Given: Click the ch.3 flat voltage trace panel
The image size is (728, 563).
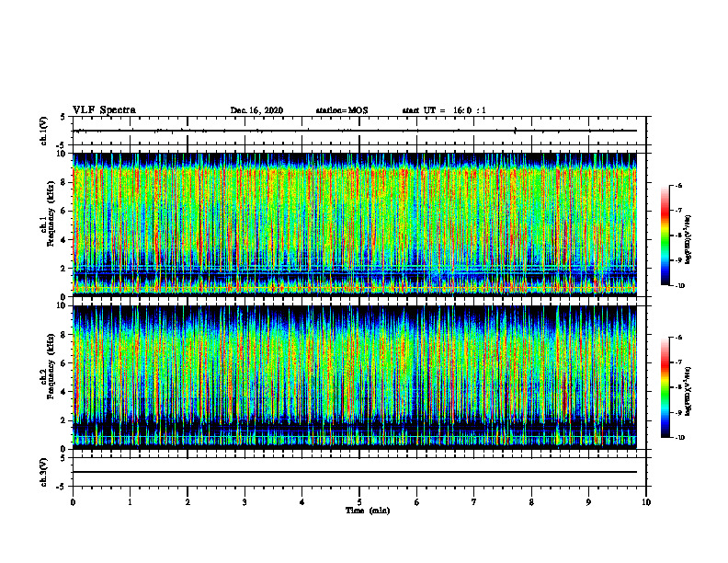Looking at the screenshot, I should tap(359, 472).
